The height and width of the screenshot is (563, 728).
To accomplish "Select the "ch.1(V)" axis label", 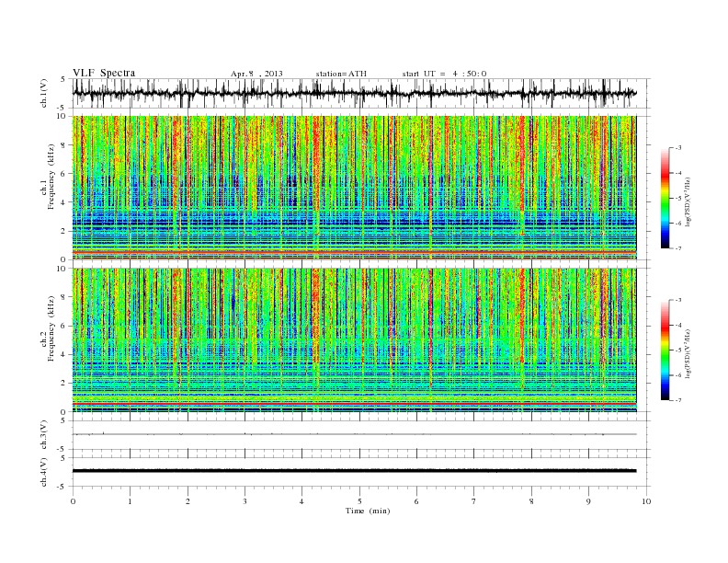I will (x=44, y=93).
